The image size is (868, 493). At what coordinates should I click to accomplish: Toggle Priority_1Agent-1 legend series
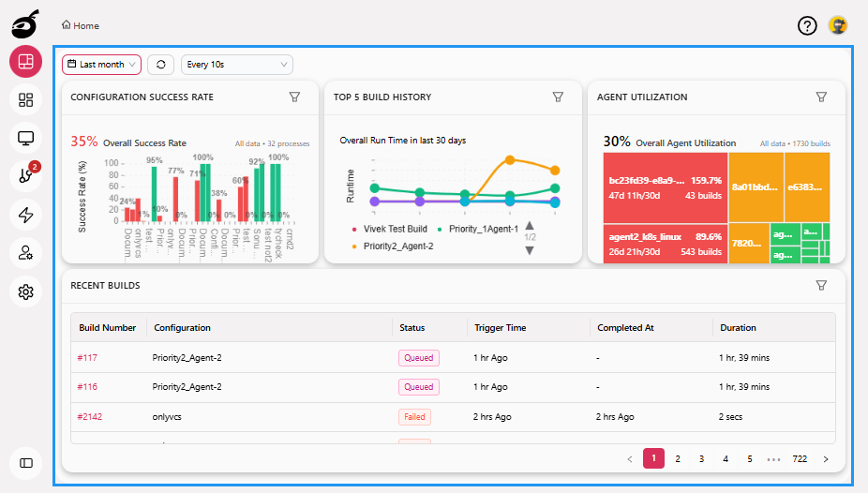[x=483, y=229]
